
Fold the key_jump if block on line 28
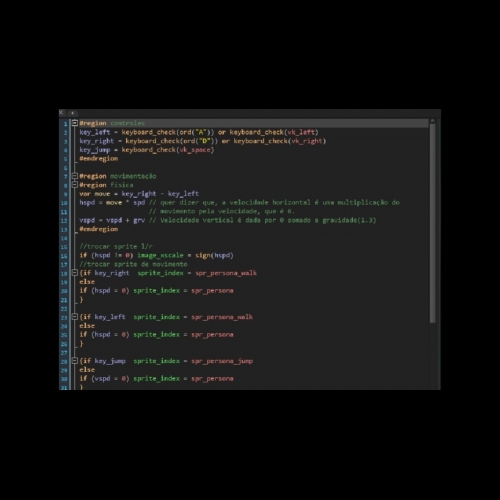(75, 361)
